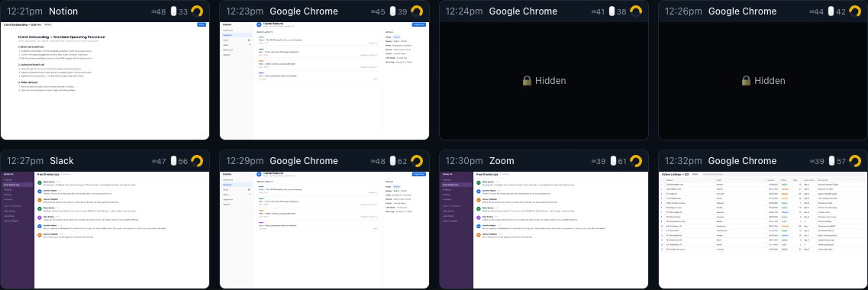This screenshot has width=868, height=290.
Task: Click the keyboard icon on the 12:24pm Chrome card
Action: tap(592, 11)
